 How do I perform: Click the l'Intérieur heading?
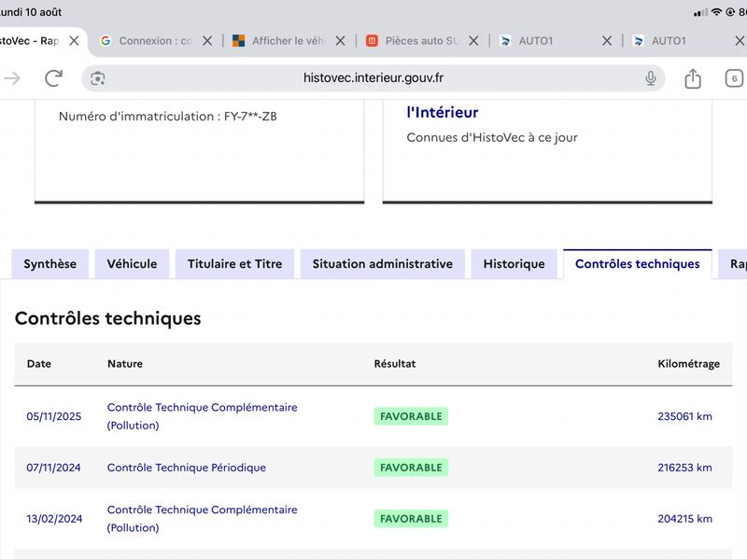442,112
